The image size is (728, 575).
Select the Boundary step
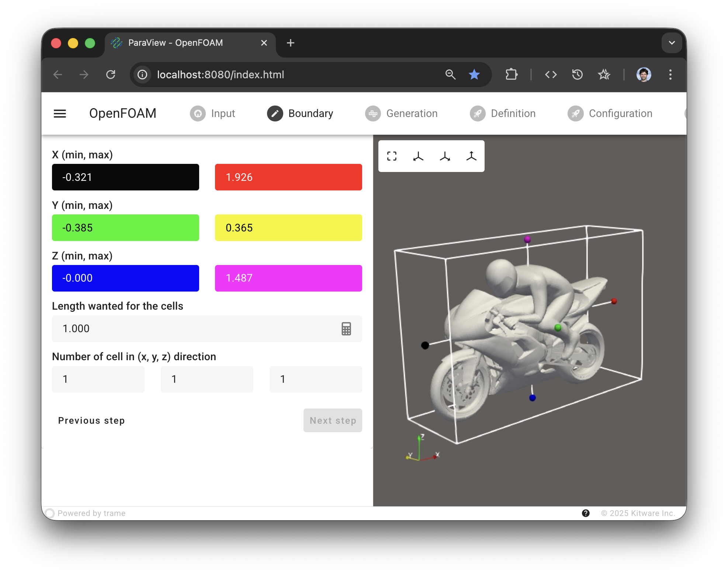(300, 113)
